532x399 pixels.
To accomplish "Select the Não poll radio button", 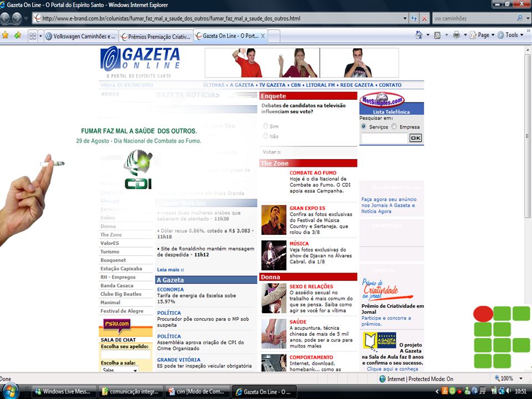I will click(x=265, y=136).
